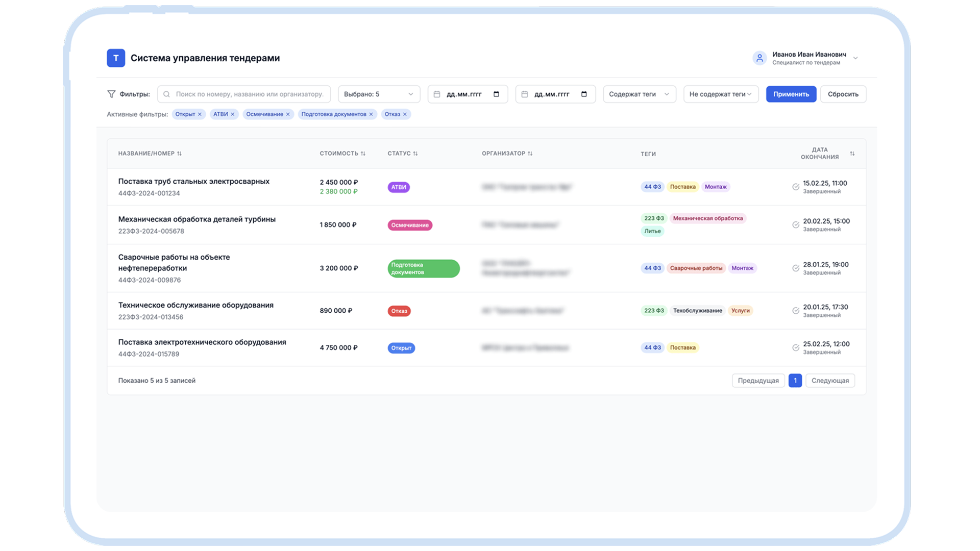Expand the Содержат теги dropdown
The width and height of the screenshot is (980, 551).
pyautogui.click(x=639, y=94)
